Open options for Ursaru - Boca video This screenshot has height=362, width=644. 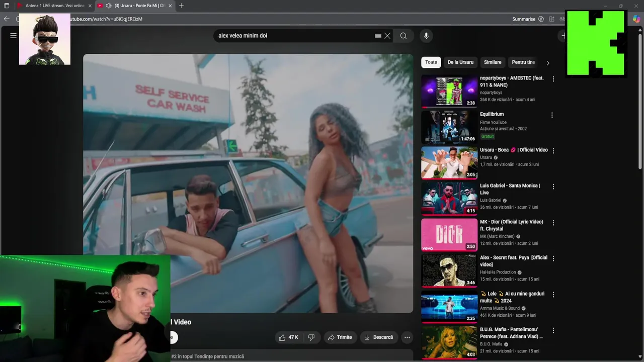(553, 151)
